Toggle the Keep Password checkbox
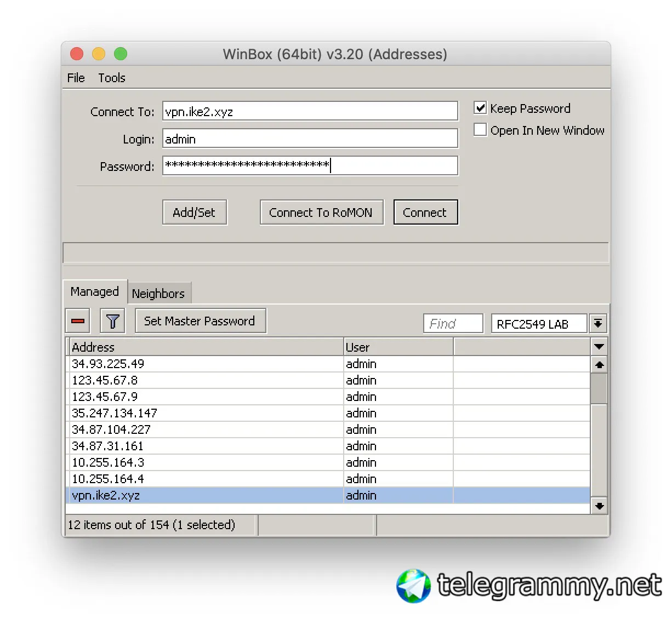This screenshot has width=672, height=619. click(480, 108)
